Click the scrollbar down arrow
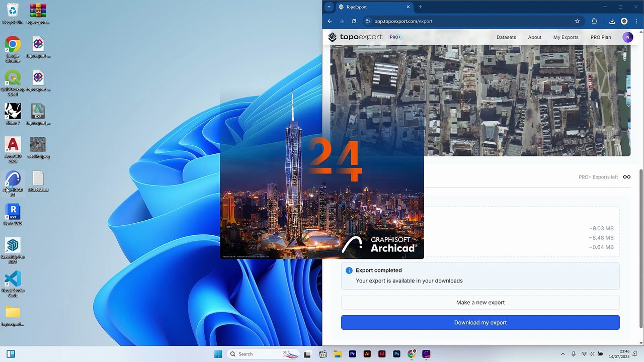The width and height of the screenshot is (644, 362). (641, 343)
